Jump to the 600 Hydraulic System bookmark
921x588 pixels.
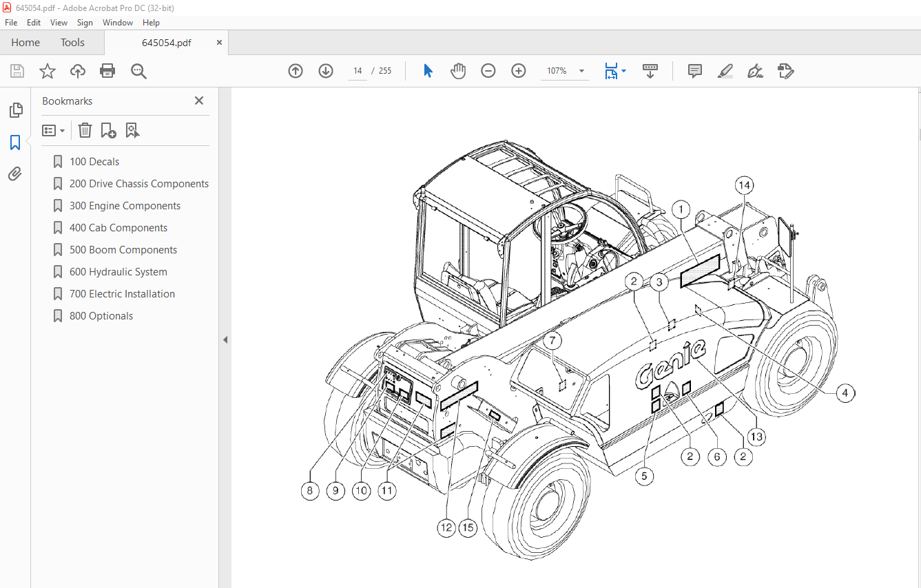pyautogui.click(x=118, y=271)
